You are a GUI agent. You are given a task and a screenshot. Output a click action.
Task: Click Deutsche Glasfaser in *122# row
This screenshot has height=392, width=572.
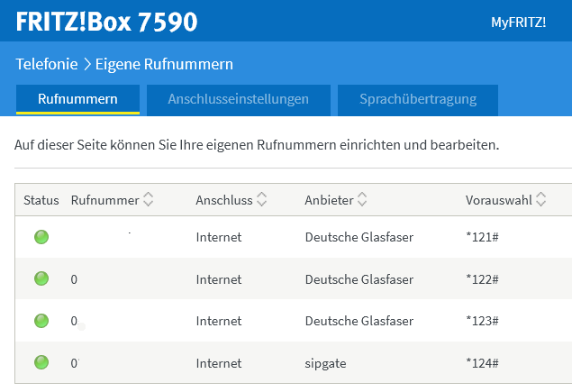(x=359, y=279)
